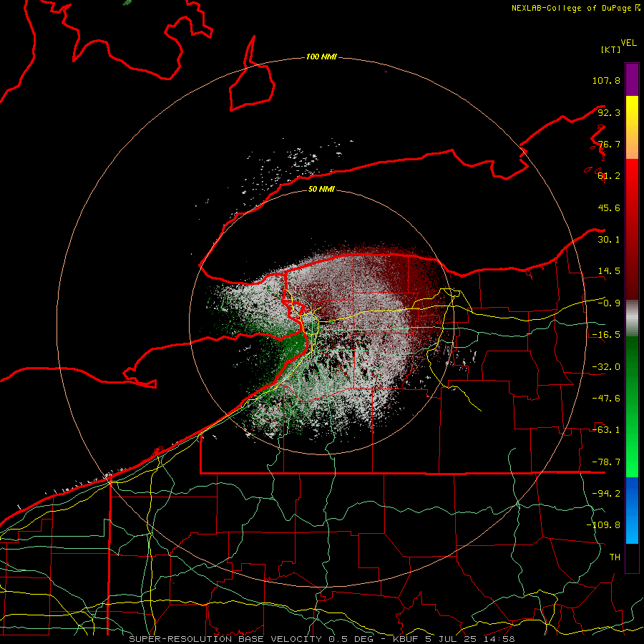644x644 pixels.
Task: Select the 45.6 scale value
Action: coord(609,208)
